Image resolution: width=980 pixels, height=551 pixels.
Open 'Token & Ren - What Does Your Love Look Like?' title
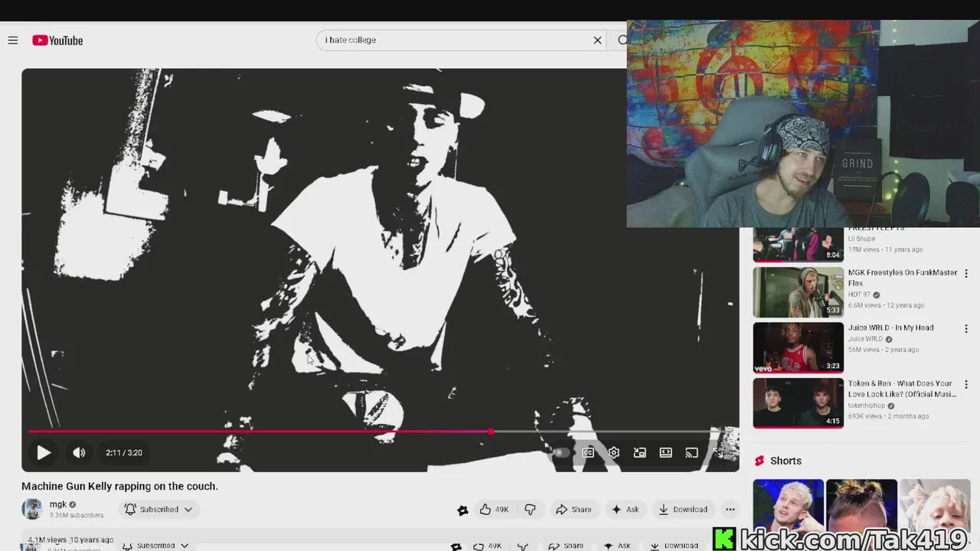click(x=902, y=389)
